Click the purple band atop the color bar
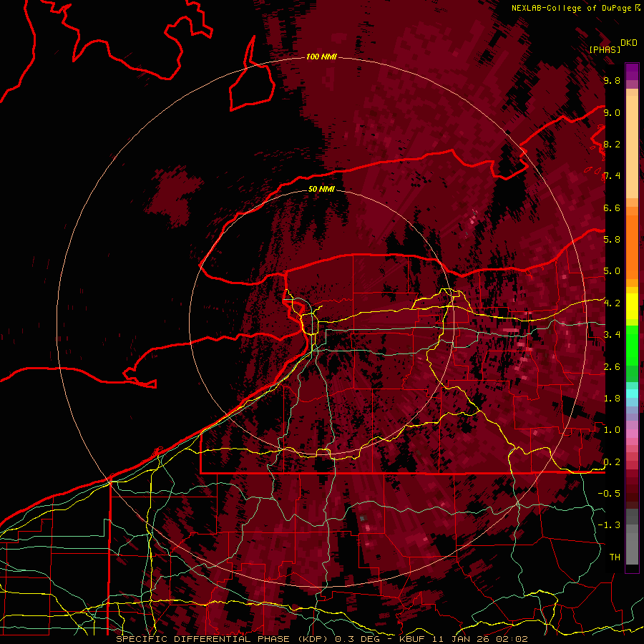The height and width of the screenshot is (644, 644). pos(632,72)
